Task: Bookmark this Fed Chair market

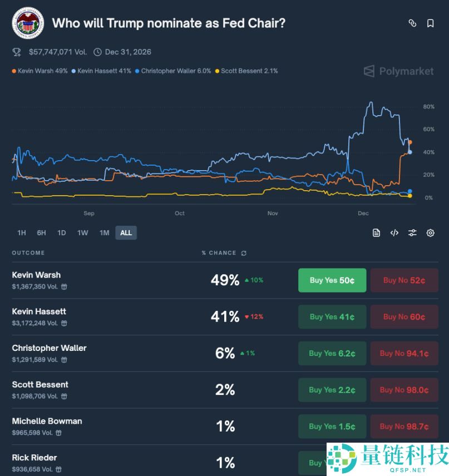Action: point(430,23)
